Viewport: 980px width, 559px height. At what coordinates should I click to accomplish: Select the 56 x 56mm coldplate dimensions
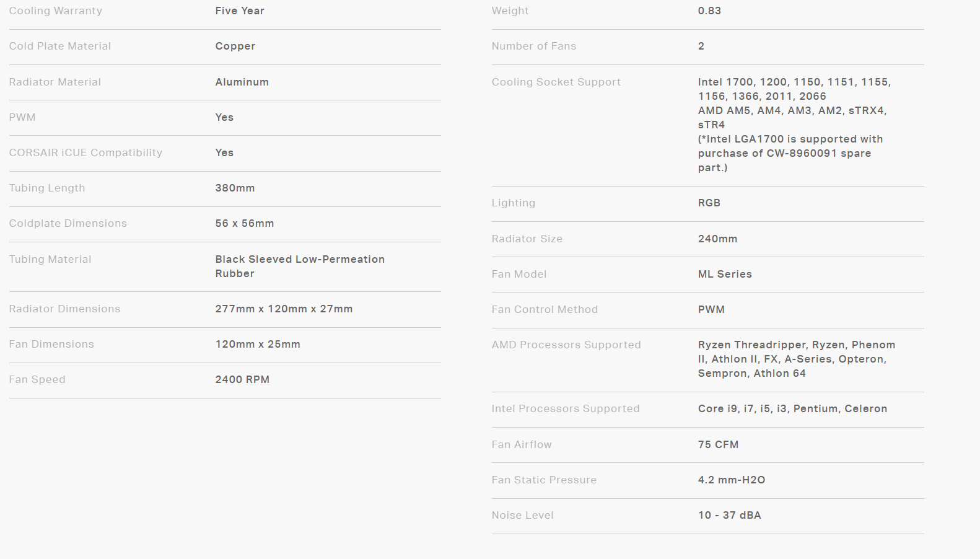tap(245, 223)
